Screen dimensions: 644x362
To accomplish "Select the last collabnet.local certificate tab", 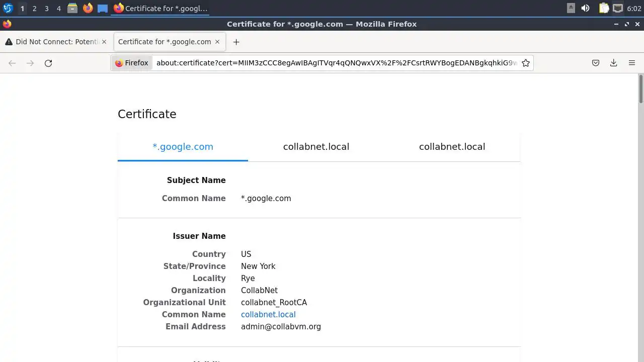I will 452,147.
